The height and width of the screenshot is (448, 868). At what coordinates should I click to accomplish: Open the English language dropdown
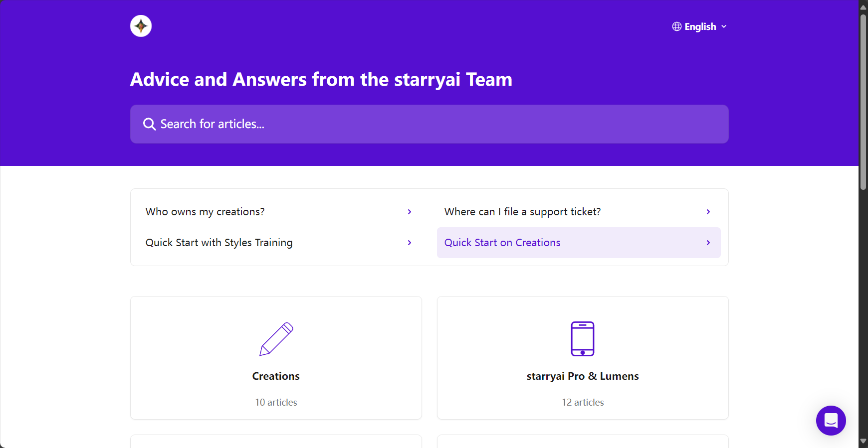tap(699, 26)
